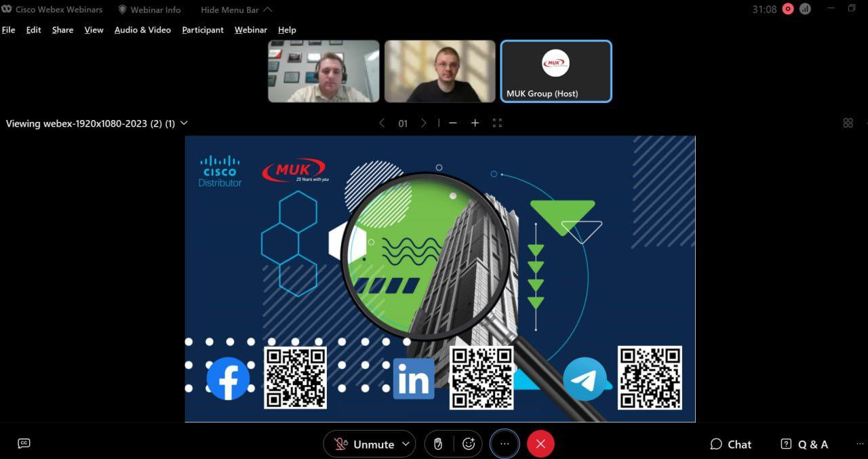Open audio options arrow beside Unmute

click(406, 444)
